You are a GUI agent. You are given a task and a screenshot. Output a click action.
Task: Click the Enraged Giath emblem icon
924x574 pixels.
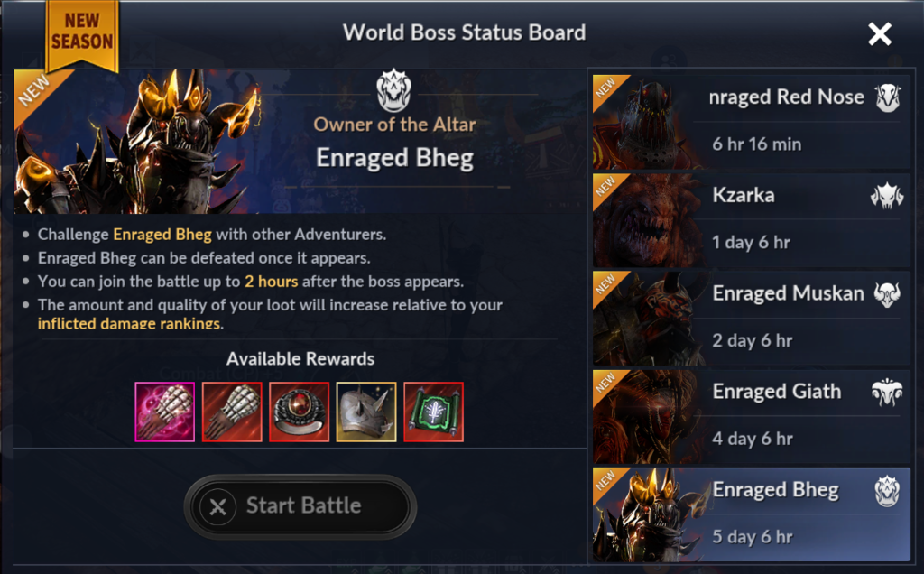[x=888, y=393]
